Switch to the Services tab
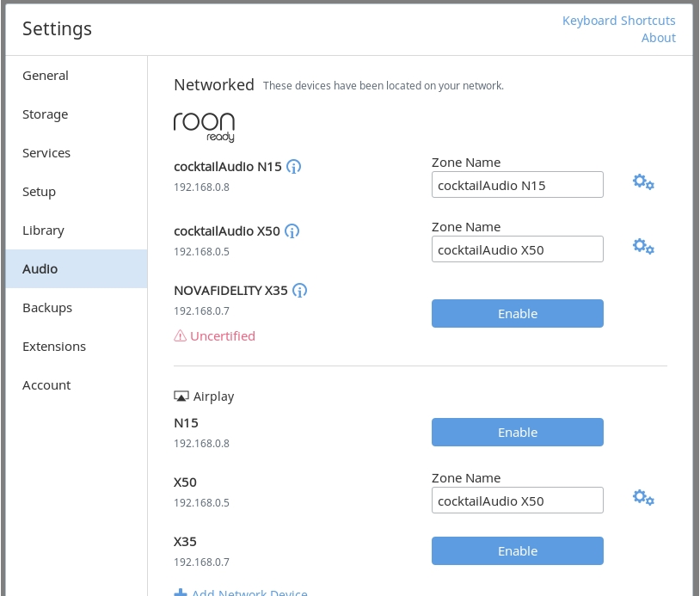The image size is (700, 596). point(77,153)
